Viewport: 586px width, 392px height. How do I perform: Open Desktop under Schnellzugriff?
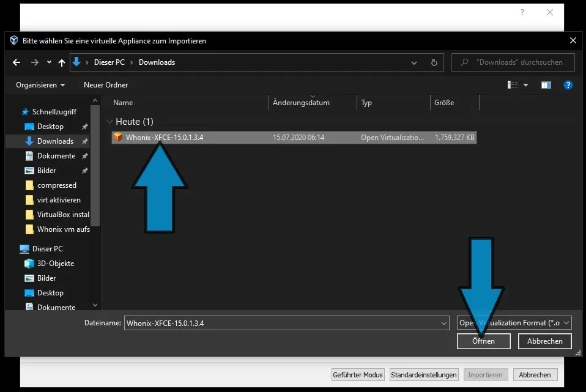tap(50, 127)
